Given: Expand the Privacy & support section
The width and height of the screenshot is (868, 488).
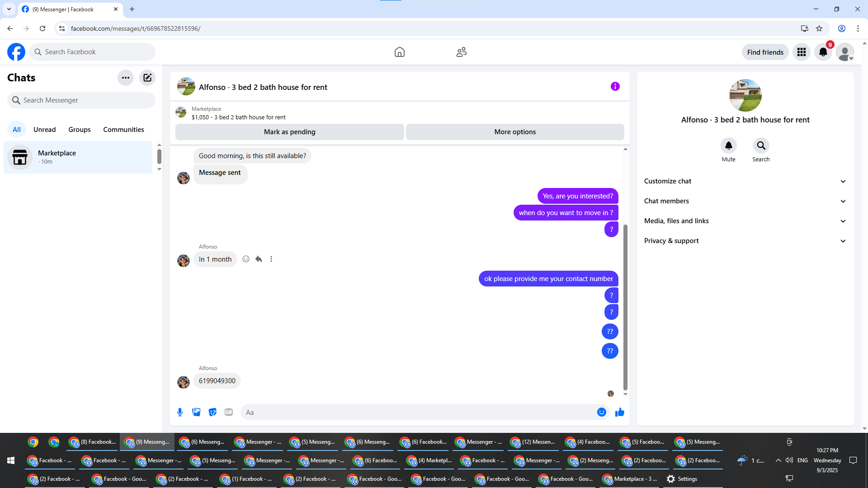Looking at the screenshot, I should tap(745, 241).
